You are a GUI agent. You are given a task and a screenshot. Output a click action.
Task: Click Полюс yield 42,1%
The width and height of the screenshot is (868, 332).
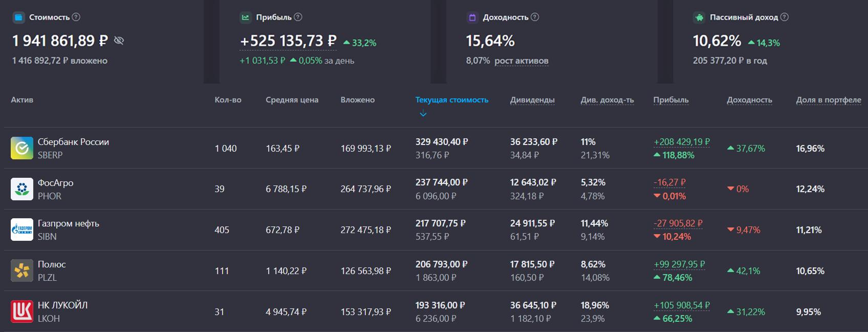744,271
